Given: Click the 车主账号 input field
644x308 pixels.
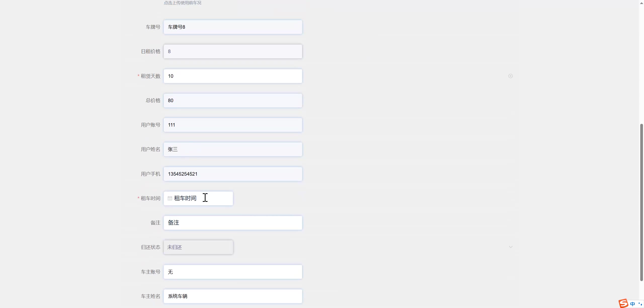Looking at the screenshot, I should click(x=233, y=272).
